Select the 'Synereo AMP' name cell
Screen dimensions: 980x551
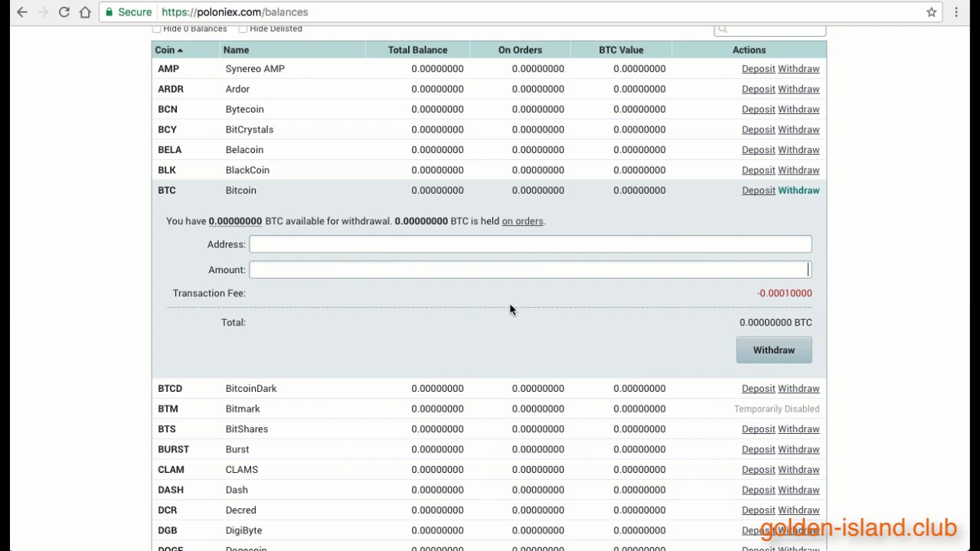click(x=255, y=69)
